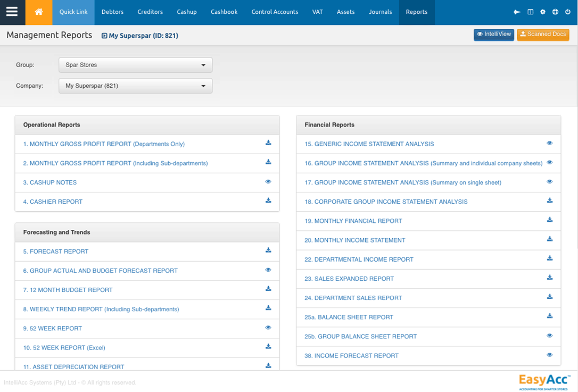Download Corporate Group Income Statement Analysis

point(550,201)
